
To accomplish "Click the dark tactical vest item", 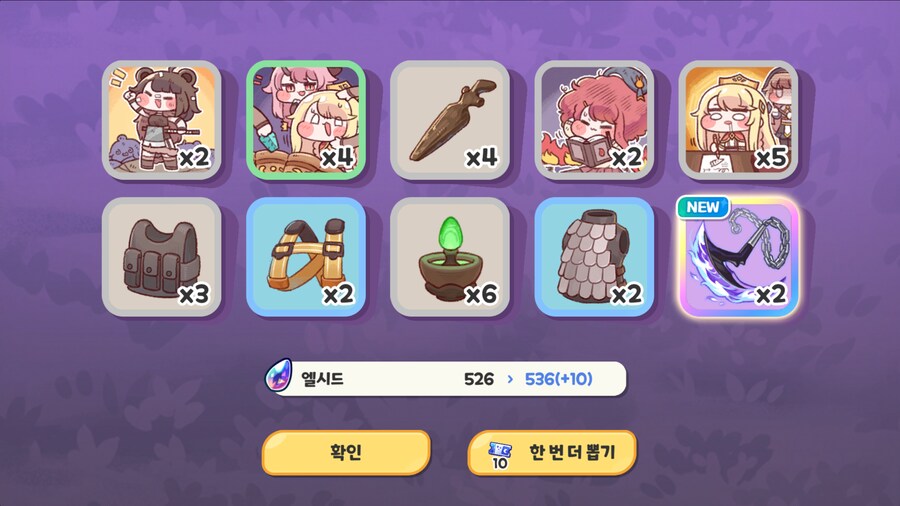I will click(x=162, y=257).
